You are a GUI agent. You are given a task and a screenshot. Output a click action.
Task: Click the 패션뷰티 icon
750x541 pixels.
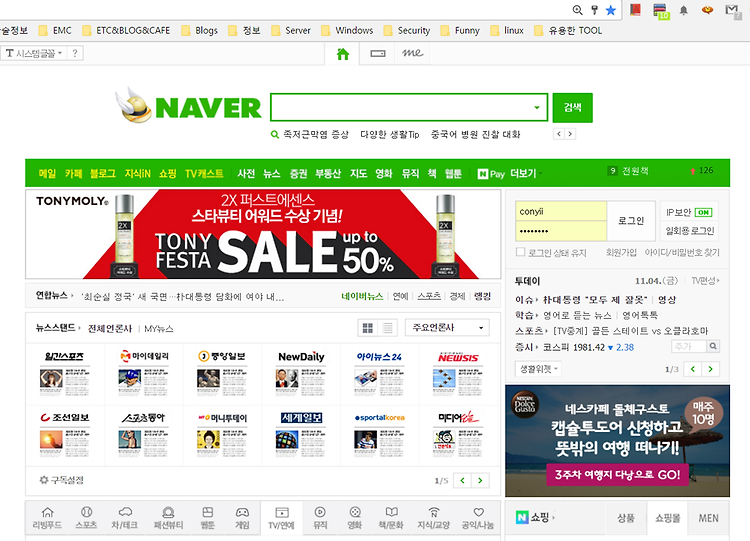pos(168,512)
